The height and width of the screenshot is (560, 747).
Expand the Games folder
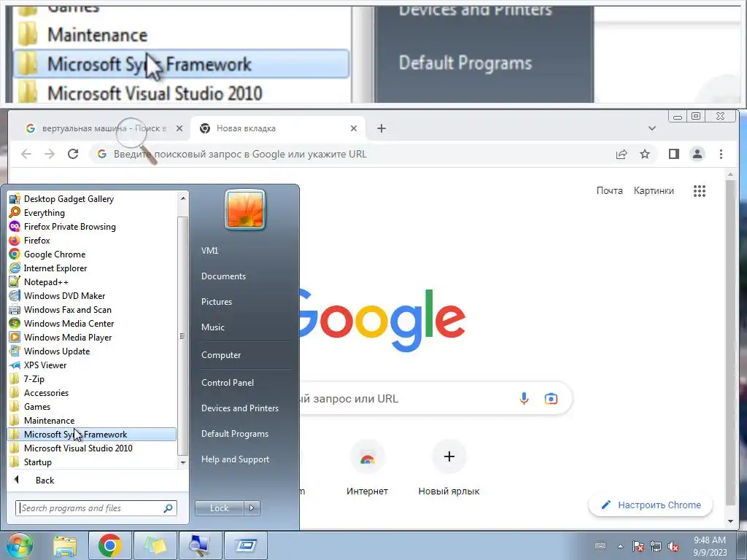click(91, 407)
